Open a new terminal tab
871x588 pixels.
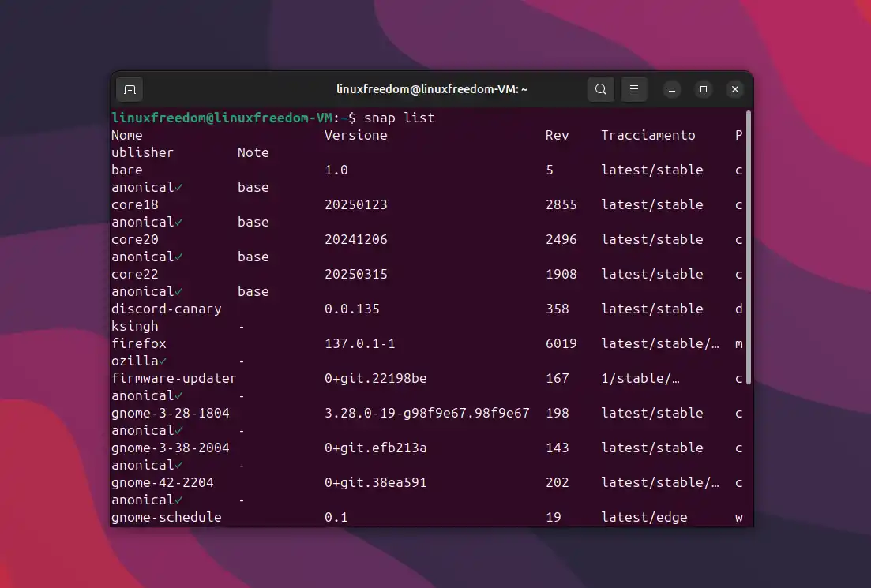[130, 89]
